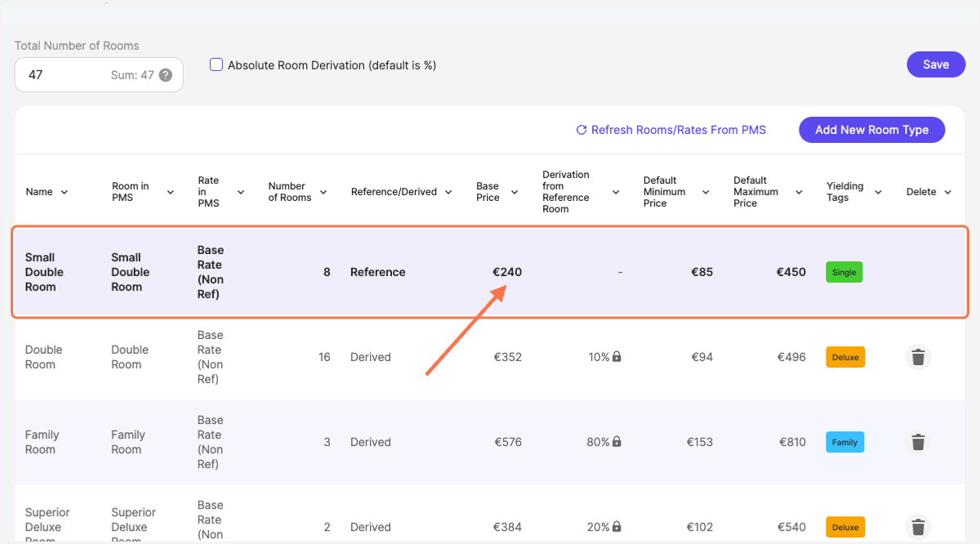The image size is (980, 544).
Task: Click the room count 16 cell
Action: pos(324,357)
